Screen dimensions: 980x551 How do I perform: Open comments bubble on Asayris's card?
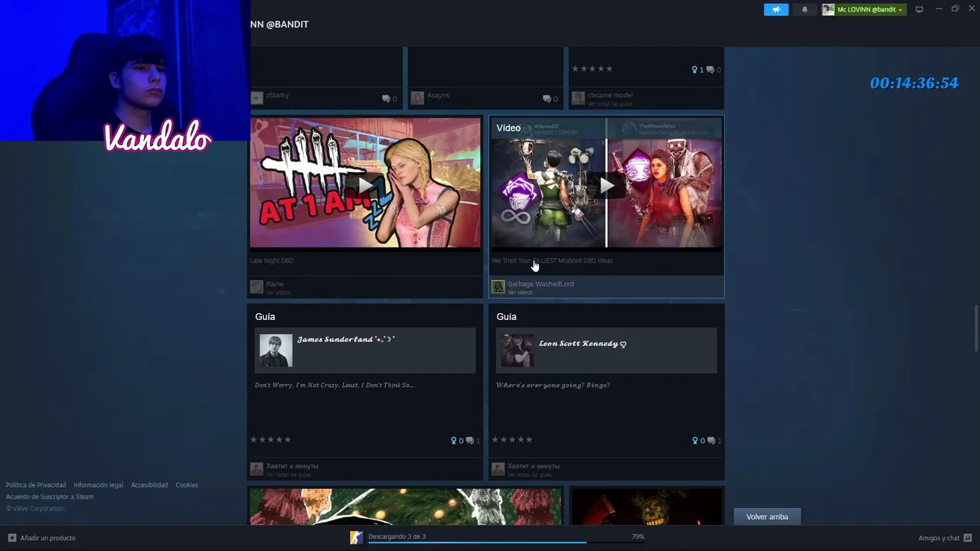(547, 99)
